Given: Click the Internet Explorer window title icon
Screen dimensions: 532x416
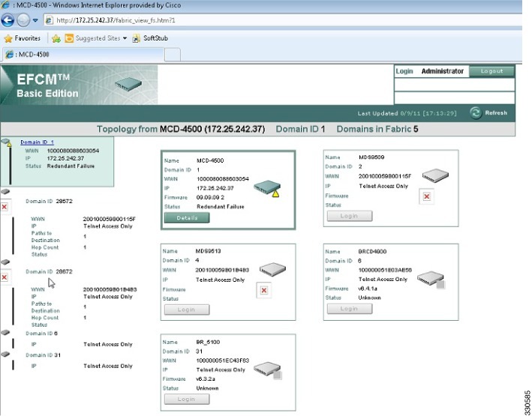Looking at the screenshot, I should pos(5,5).
